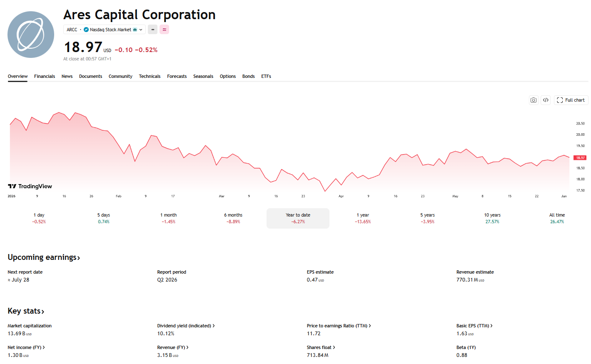Viewport: 591px width, 364px height.
Task: Click the TradingView logo on chart
Action: click(30, 186)
